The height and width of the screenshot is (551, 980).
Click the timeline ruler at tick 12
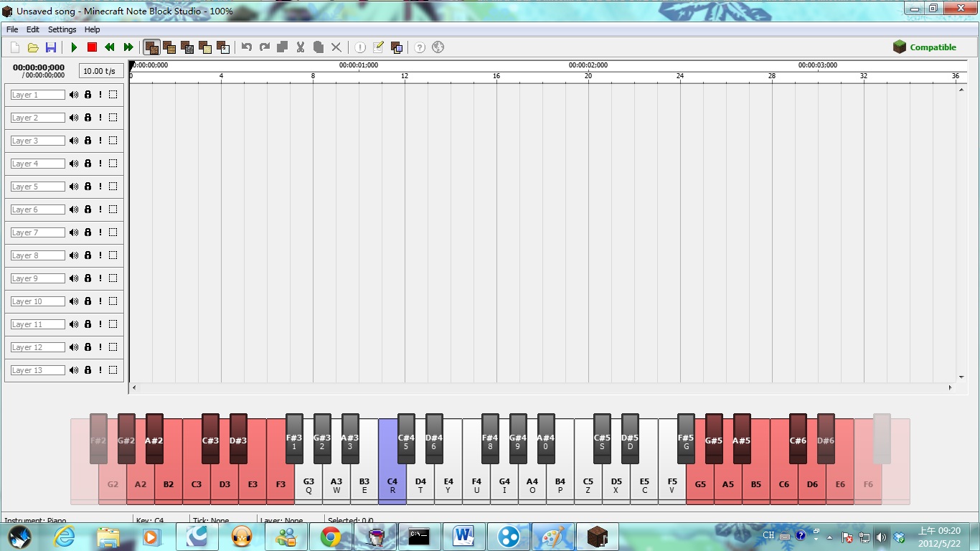(405, 76)
